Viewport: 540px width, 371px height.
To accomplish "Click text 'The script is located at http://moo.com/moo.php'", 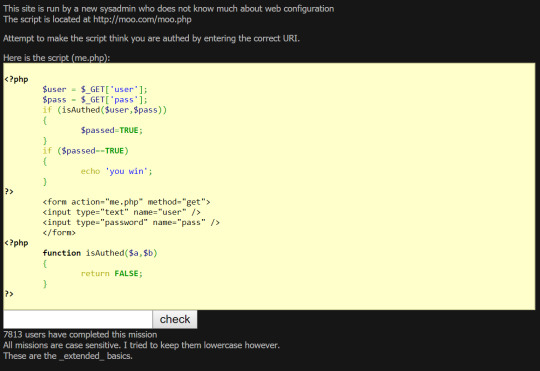I will 97,19.
